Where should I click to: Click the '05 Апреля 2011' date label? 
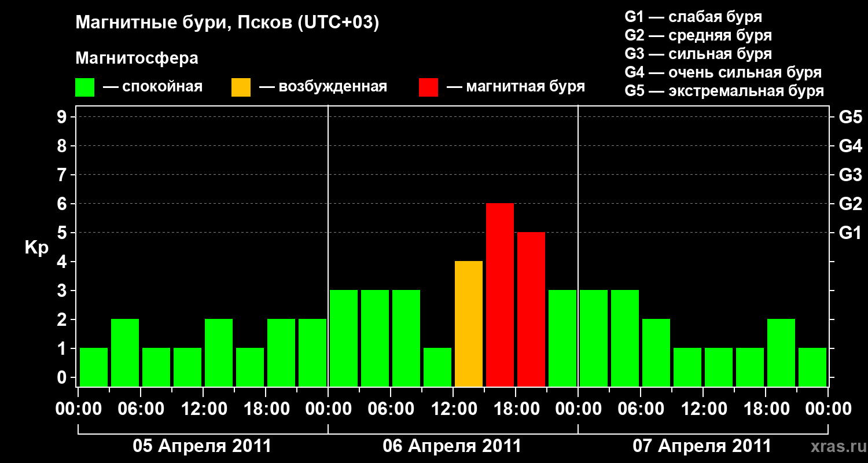pos(202,446)
